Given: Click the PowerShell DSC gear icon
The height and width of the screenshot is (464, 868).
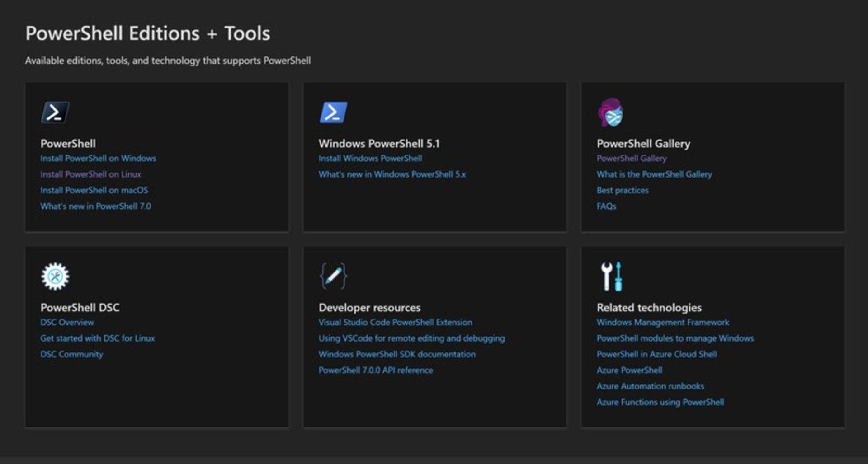Looking at the screenshot, I should [x=55, y=277].
